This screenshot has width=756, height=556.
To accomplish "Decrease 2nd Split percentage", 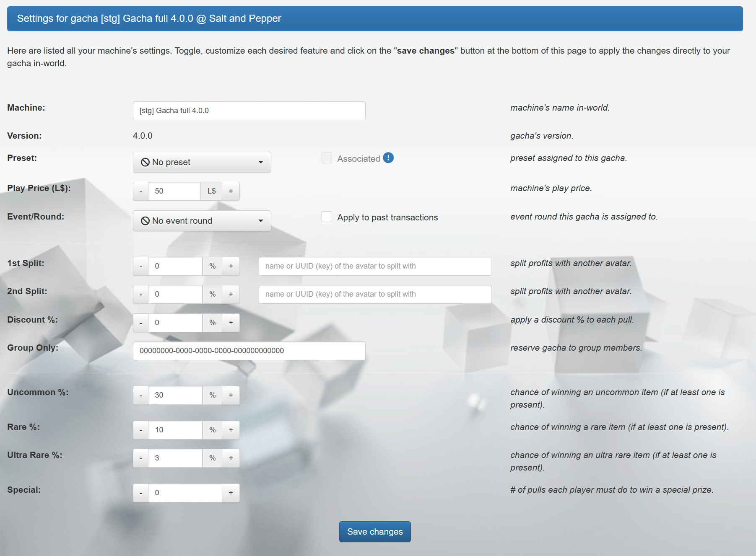I will coord(141,294).
